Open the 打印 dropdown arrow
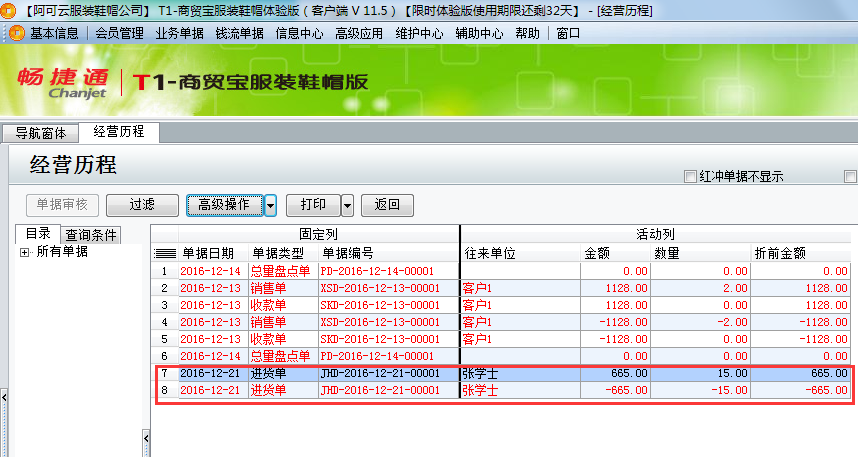The height and width of the screenshot is (457, 858). coord(347,205)
